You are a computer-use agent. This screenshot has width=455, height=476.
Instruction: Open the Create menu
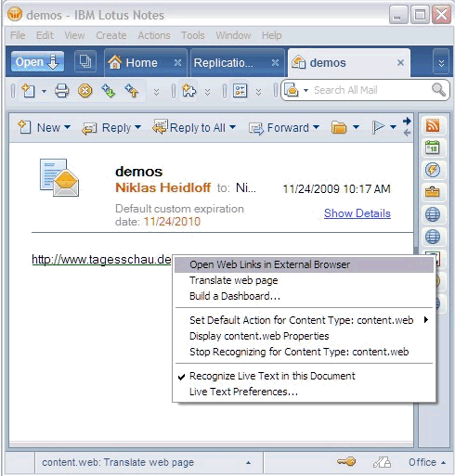[x=111, y=35]
